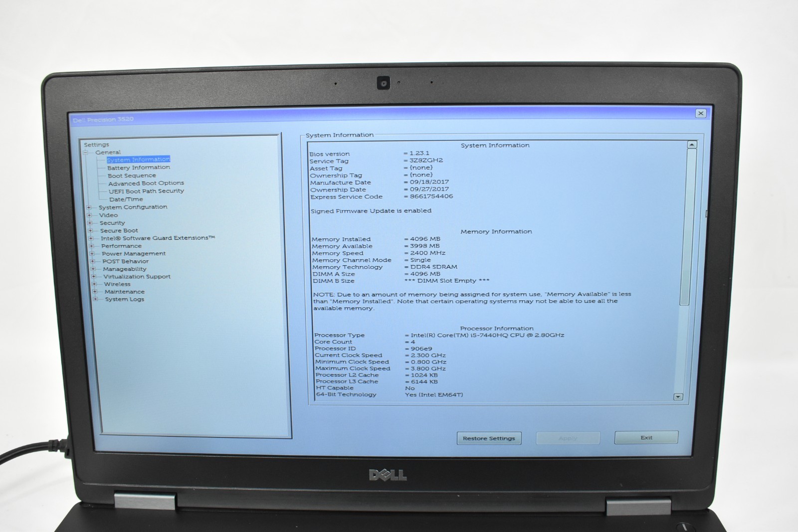Viewport: 798px width, 532px height.
Task: Click the Manufacture Date value 09/18/2017
Action: click(x=429, y=182)
